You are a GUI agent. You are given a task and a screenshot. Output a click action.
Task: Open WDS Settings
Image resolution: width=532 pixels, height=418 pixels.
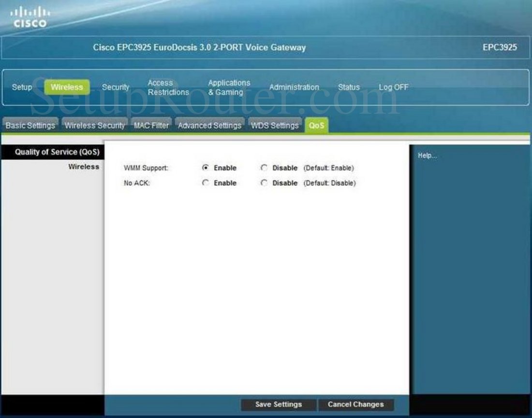274,125
